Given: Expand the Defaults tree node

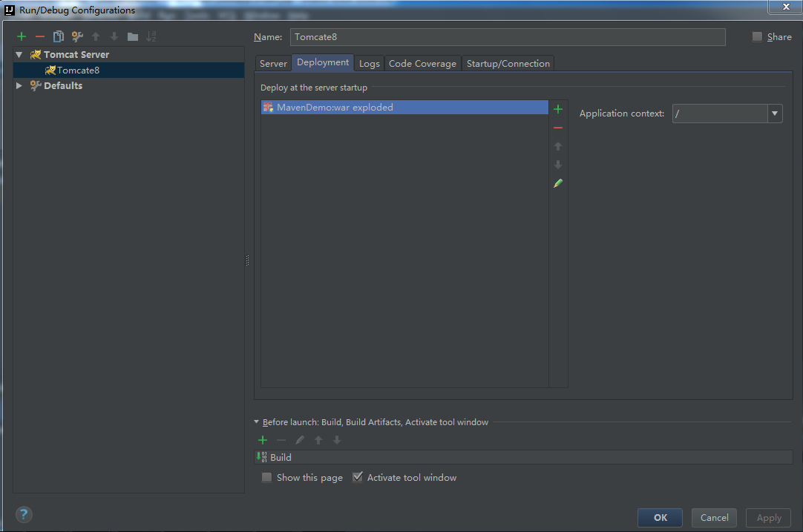Looking at the screenshot, I should pos(19,85).
